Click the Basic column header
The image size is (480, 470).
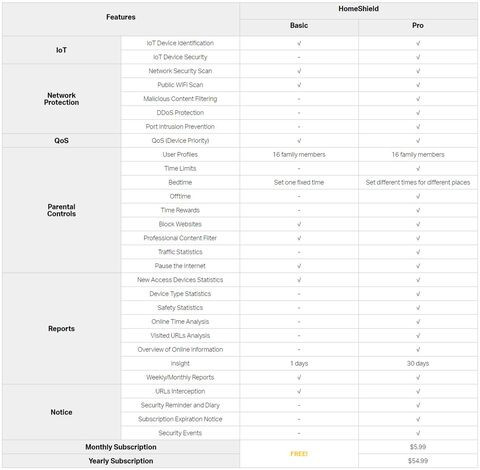(299, 26)
